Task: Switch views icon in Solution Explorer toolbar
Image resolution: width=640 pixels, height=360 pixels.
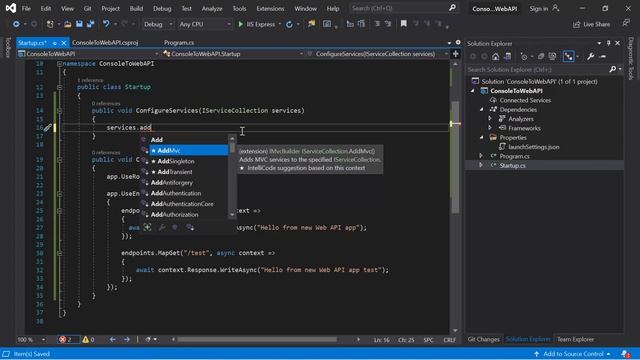Action: pos(507,57)
